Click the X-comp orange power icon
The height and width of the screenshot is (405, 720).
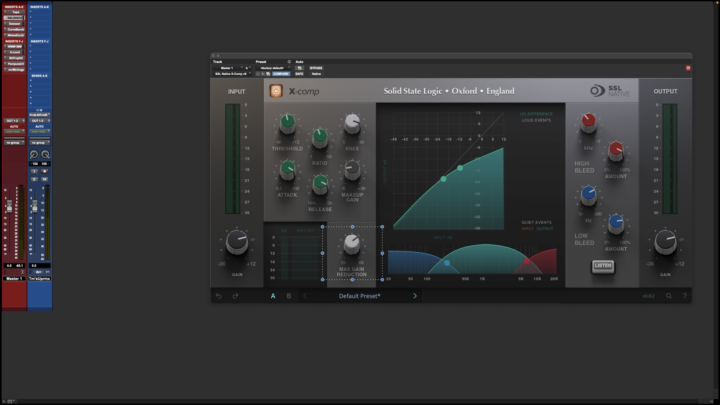[x=276, y=91]
